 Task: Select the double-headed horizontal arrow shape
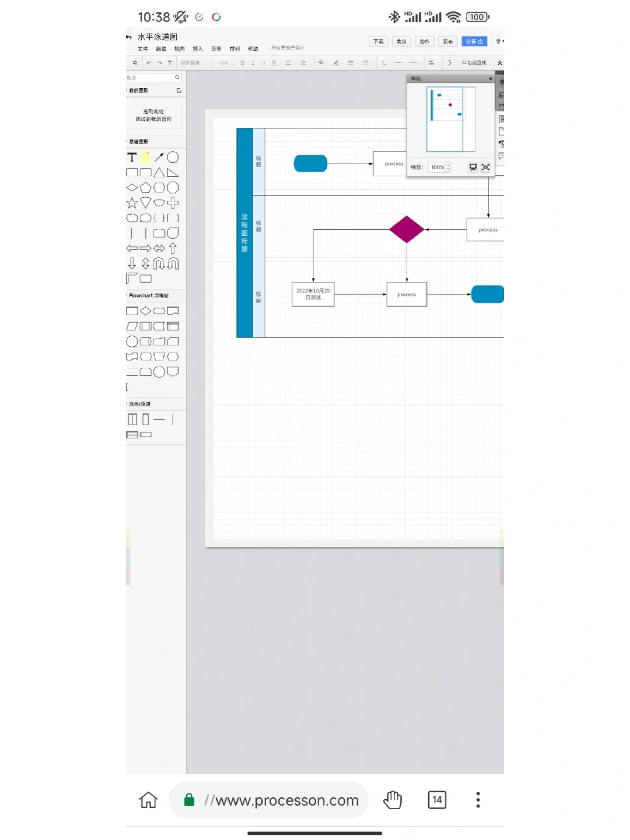pos(159,248)
